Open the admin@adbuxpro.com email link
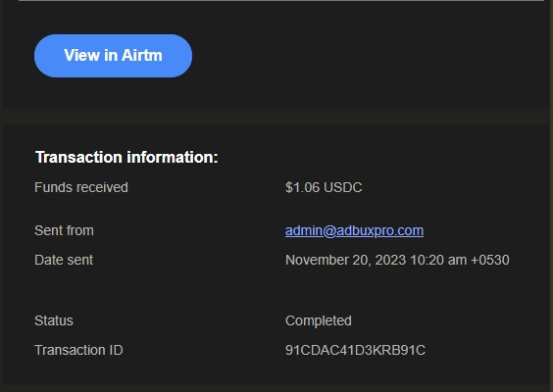The width and height of the screenshot is (553, 392). point(354,231)
